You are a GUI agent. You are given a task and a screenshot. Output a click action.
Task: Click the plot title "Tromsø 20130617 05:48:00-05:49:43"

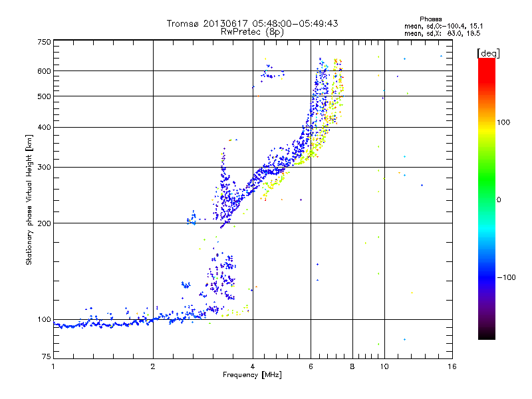click(x=252, y=23)
